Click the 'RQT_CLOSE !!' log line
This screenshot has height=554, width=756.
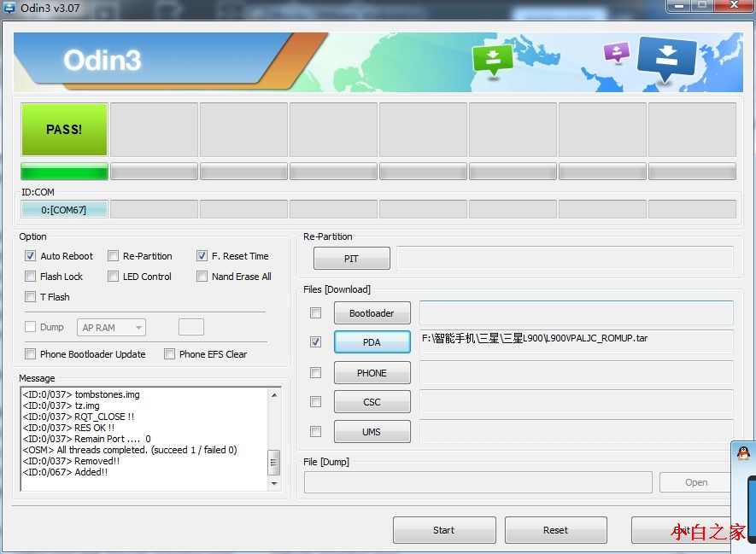(78, 417)
